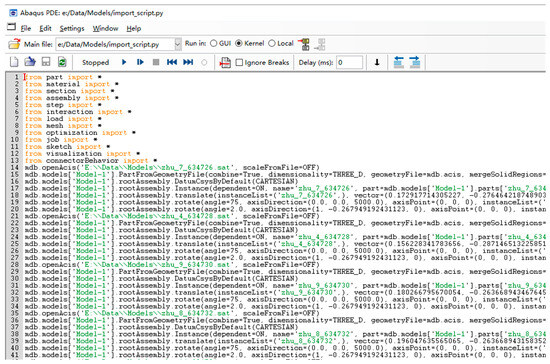Rewind to the start of the script
Image resolution: width=550 pixels, height=364 pixels.
172,62
